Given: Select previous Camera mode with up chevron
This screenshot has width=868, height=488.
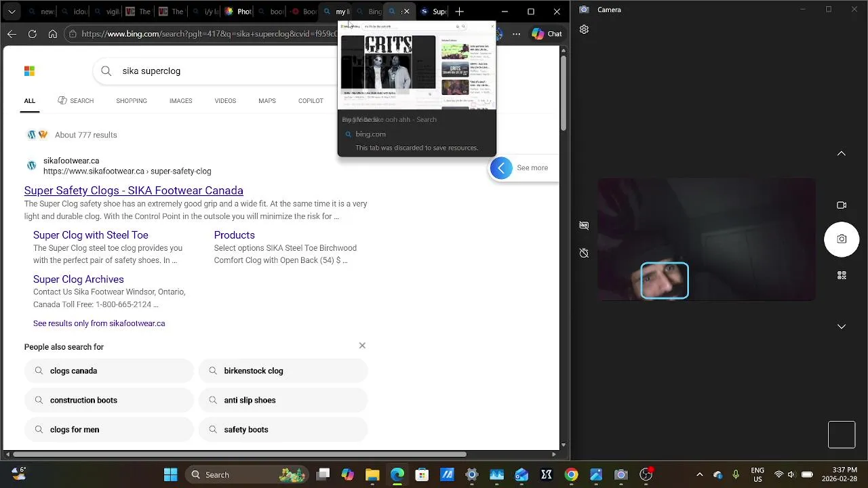Looking at the screenshot, I should pos(842,154).
